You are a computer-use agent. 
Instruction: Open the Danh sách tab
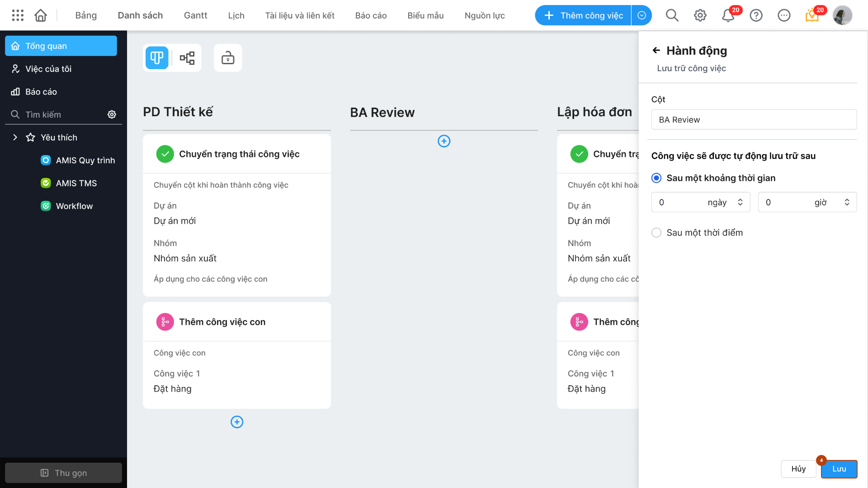pos(140,15)
